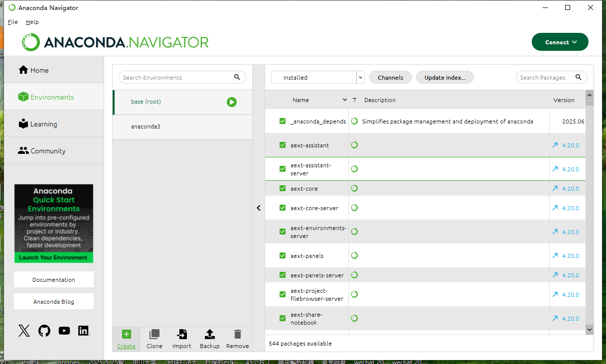
Task: Select the base (root) environment
Action: (x=182, y=102)
